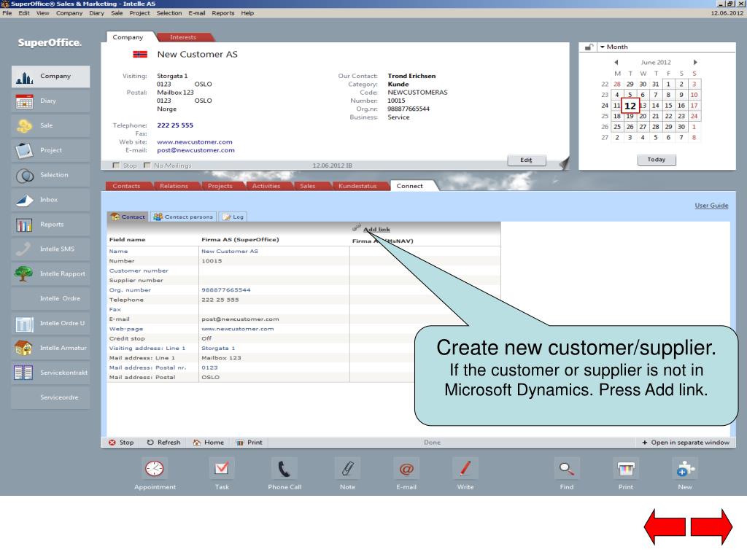Open www.newcustomer.com web site link

point(195,142)
